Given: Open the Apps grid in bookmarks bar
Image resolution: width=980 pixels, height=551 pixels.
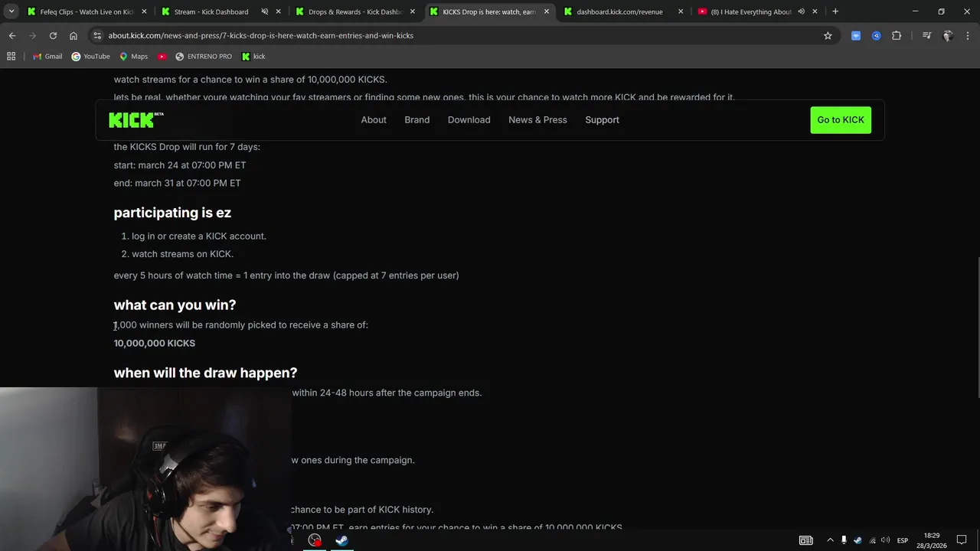Looking at the screenshot, I should (x=11, y=56).
